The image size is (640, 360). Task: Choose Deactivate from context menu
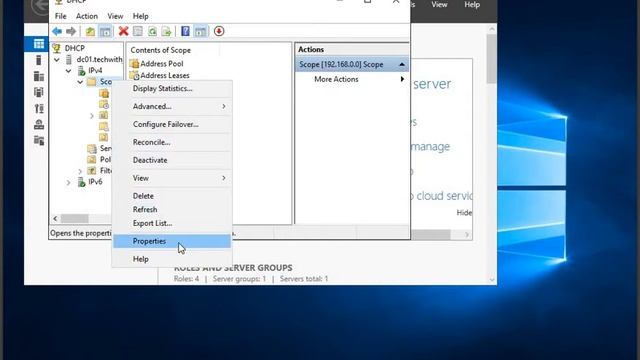click(172, 160)
